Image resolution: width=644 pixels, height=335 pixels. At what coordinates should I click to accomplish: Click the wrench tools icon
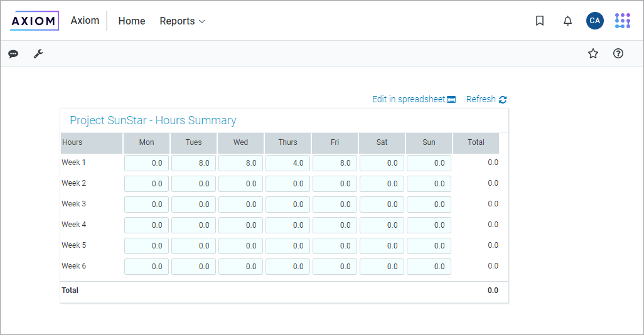38,54
